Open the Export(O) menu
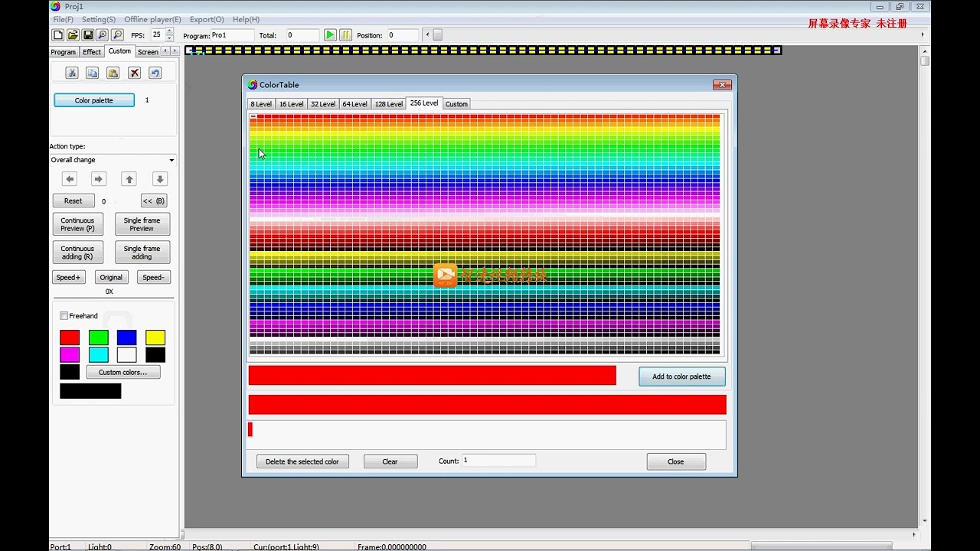 [x=207, y=19]
